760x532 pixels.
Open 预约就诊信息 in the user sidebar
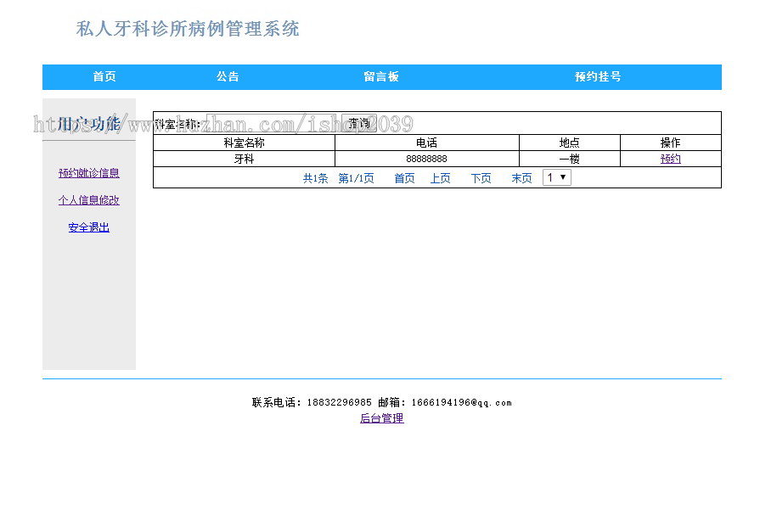coord(87,173)
